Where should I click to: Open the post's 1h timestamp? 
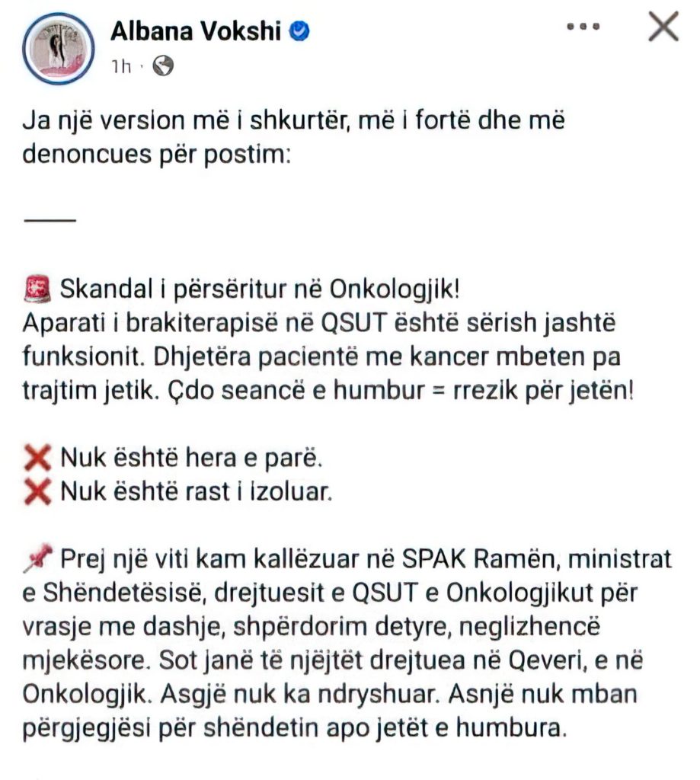tap(120, 67)
